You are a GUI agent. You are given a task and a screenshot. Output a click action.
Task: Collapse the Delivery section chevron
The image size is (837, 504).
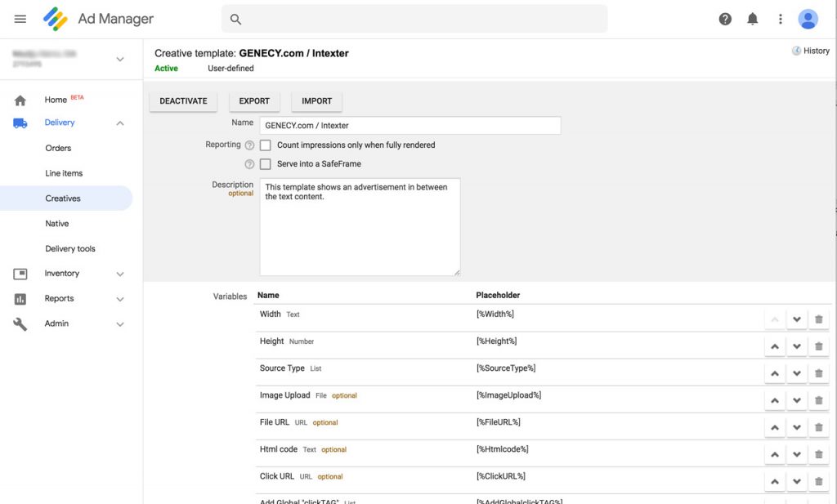click(120, 123)
